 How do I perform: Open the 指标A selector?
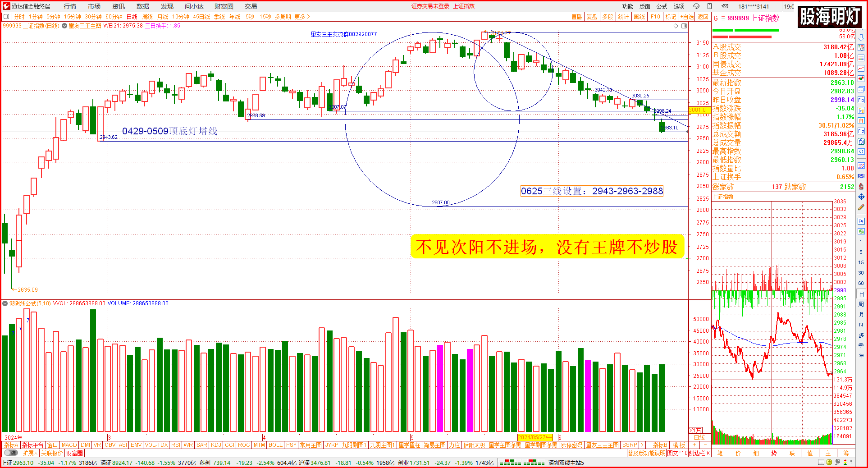[11, 445]
